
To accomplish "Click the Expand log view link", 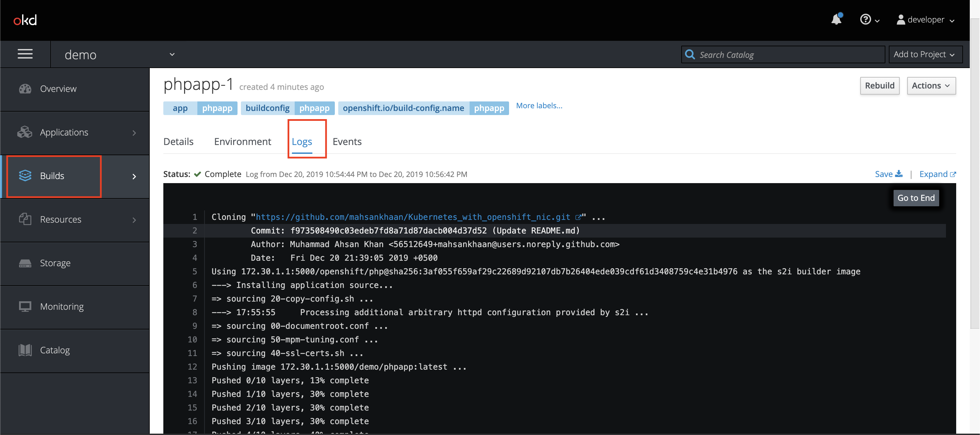I will coord(937,173).
